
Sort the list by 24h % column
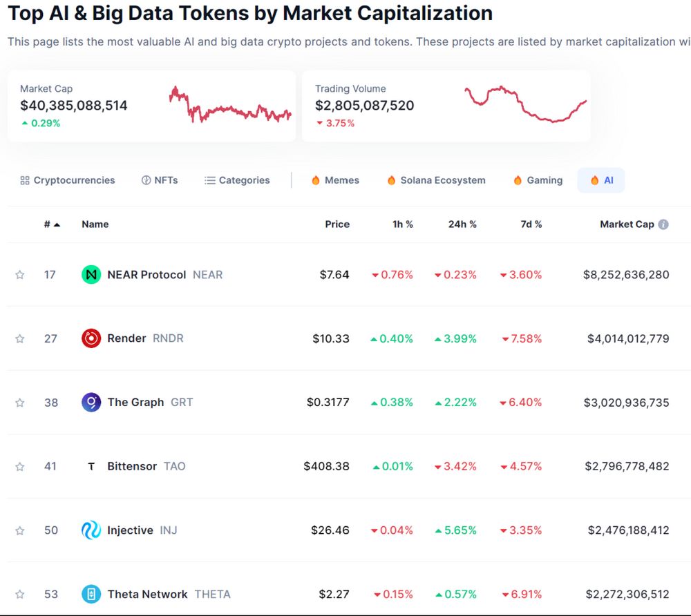click(x=462, y=224)
